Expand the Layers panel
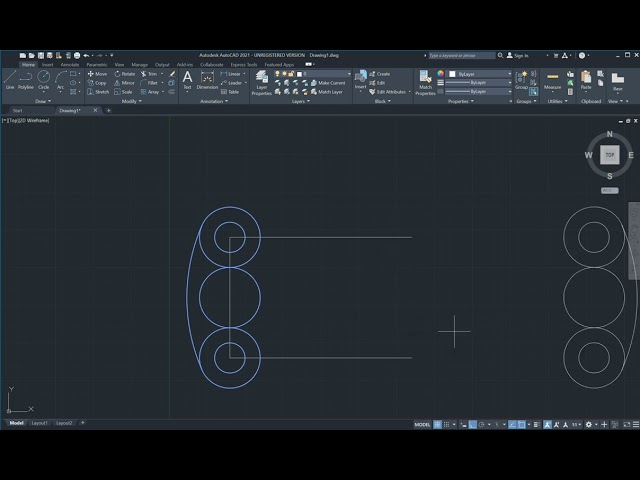The width and height of the screenshot is (640, 480). coord(301,101)
